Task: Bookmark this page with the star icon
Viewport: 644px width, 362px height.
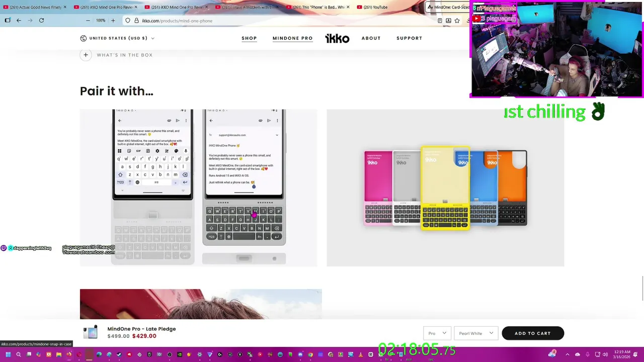Action: click(457, 21)
